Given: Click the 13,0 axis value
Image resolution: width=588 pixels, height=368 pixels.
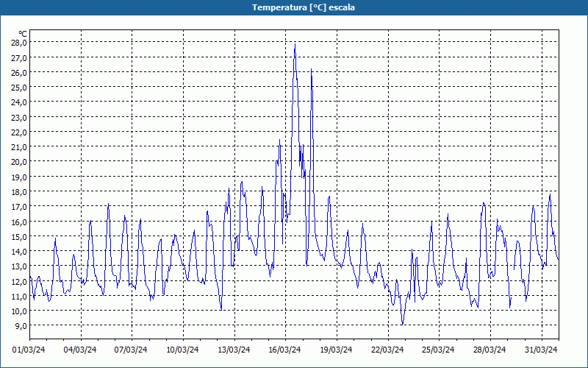Looking at the screenshot, I should 19,266.
